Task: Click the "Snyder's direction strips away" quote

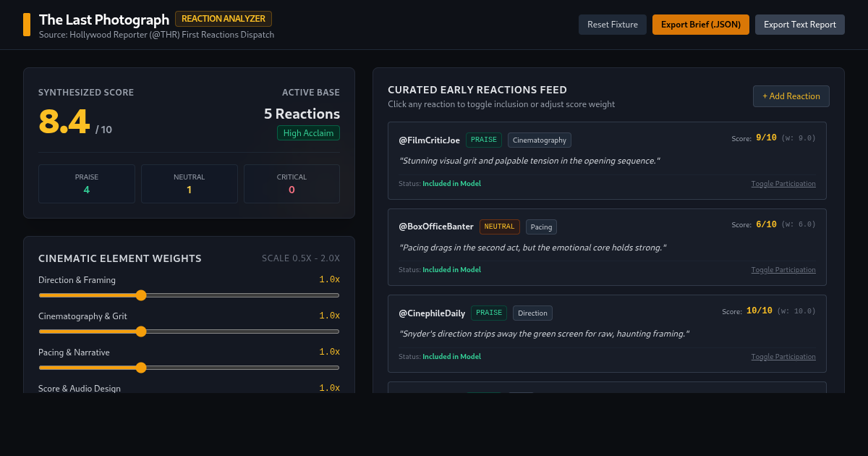Action: [544, 334]
